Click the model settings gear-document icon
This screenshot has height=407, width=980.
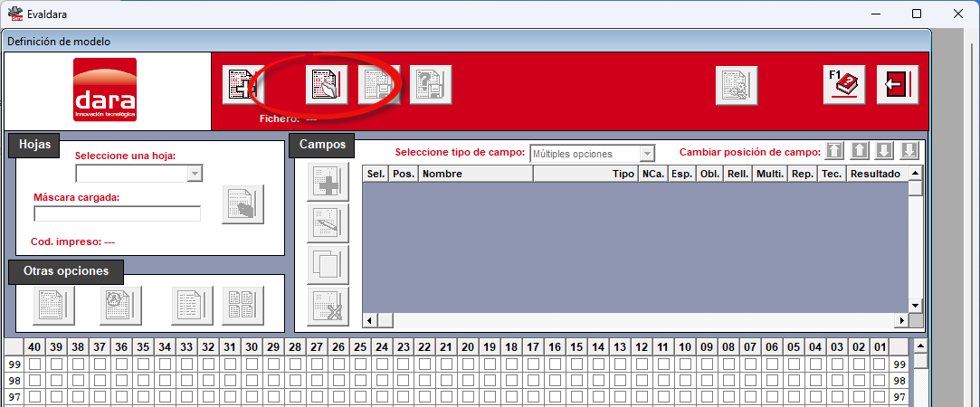point(737,85)
